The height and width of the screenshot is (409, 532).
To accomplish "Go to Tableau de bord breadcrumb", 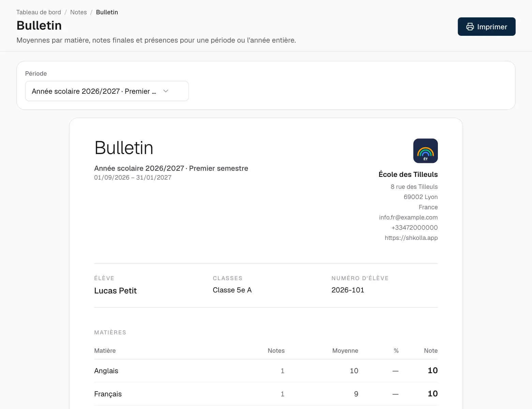I will [39, 12].
